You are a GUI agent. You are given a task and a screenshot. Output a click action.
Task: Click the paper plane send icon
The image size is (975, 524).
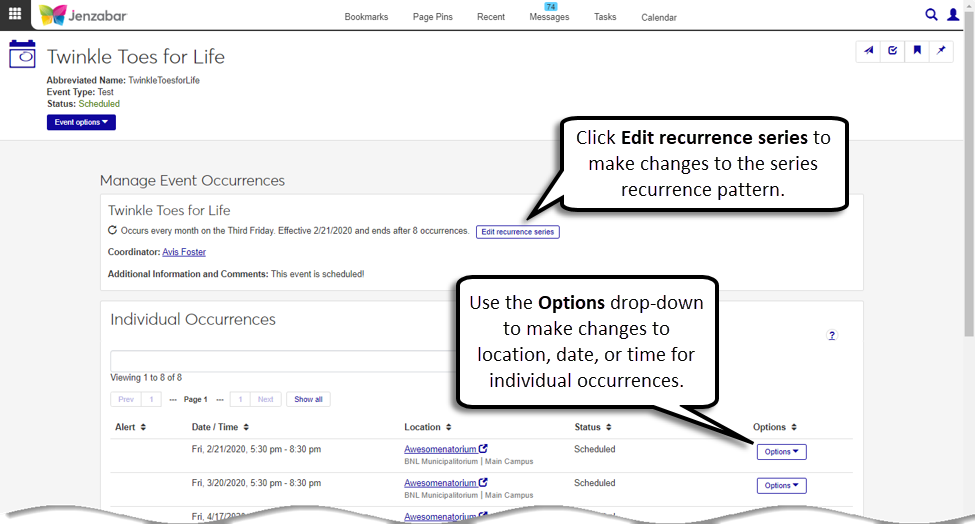click(868, 52)
